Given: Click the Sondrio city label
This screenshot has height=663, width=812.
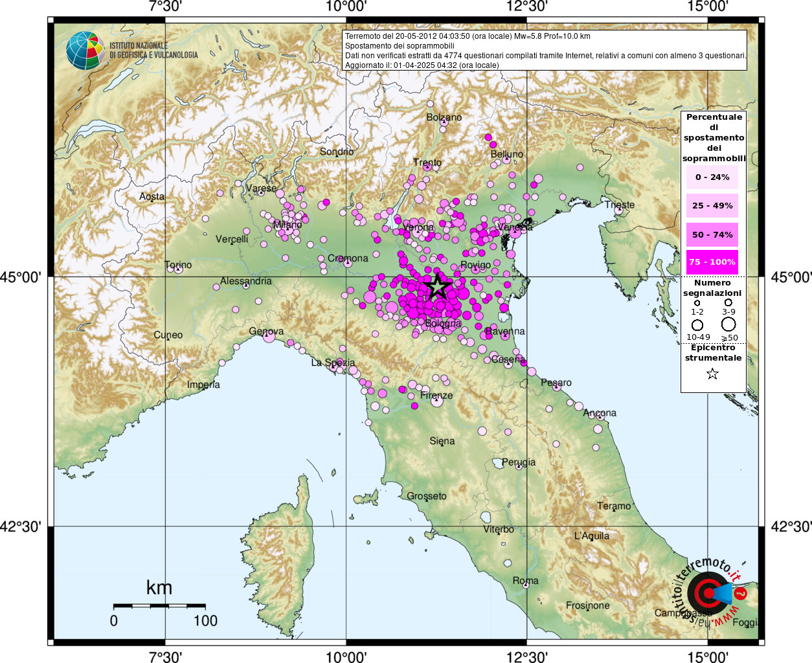Looking at the screenshot, I should pos(337,152).
